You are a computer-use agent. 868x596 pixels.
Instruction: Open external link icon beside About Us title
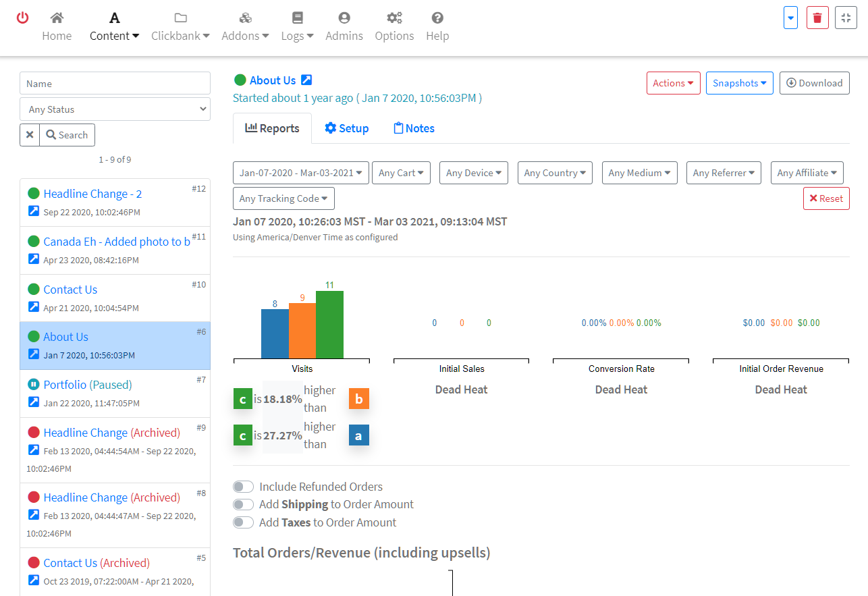point(306,80)
